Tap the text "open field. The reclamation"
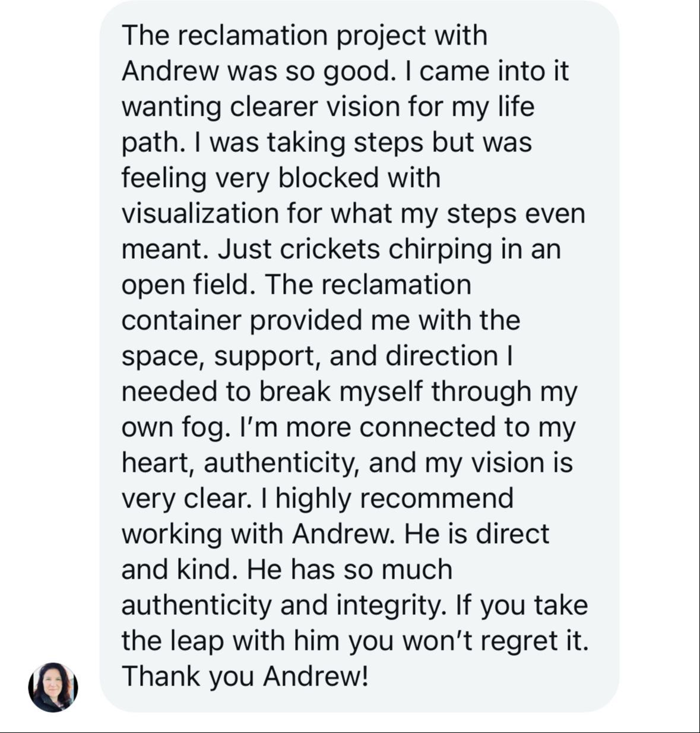 coord(296,285)
